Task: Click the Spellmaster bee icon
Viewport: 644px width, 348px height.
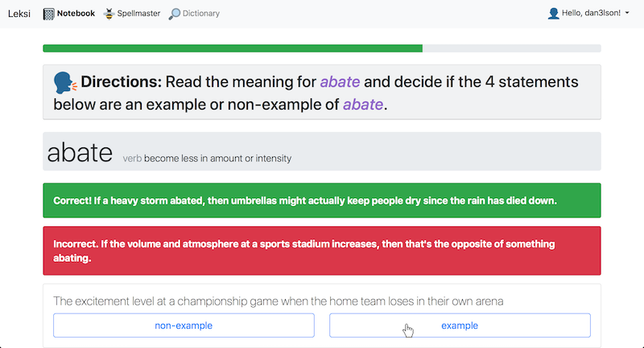Action: point(109,14)
